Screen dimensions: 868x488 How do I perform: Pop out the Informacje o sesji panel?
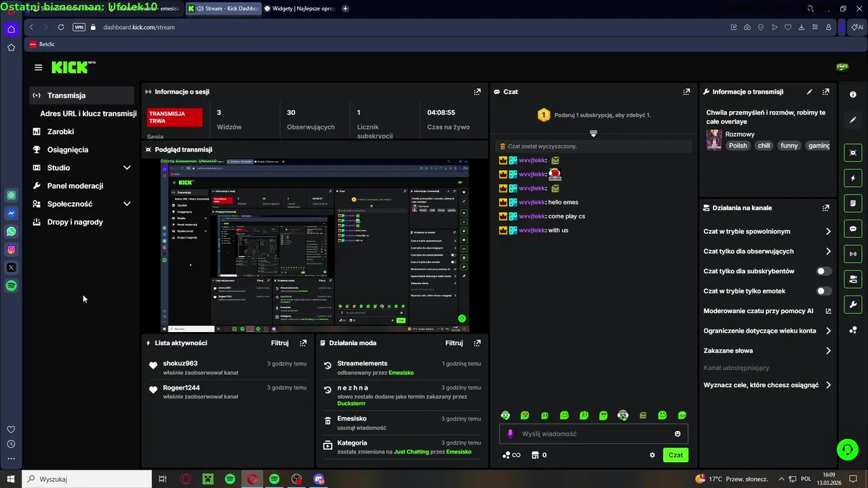[x=477, y=91]
